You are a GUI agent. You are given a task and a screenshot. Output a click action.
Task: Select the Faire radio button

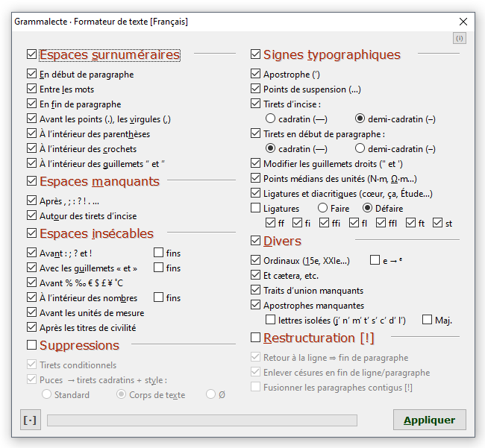[322, 208]
